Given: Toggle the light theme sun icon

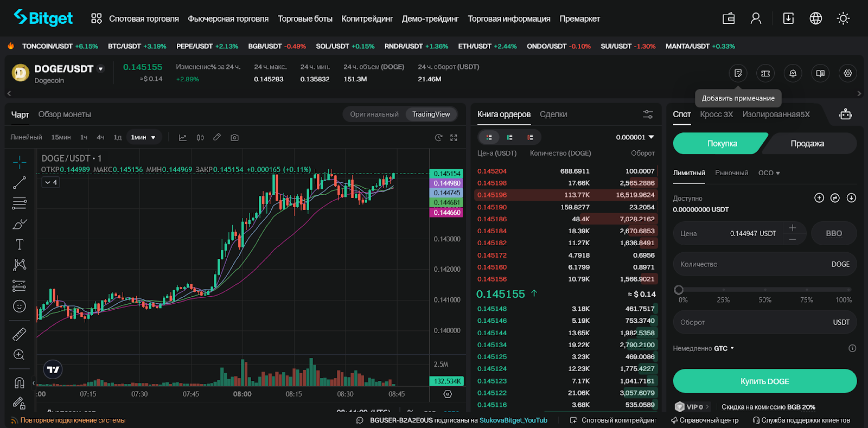Looking at the screenshot, I should pos(843,18).
